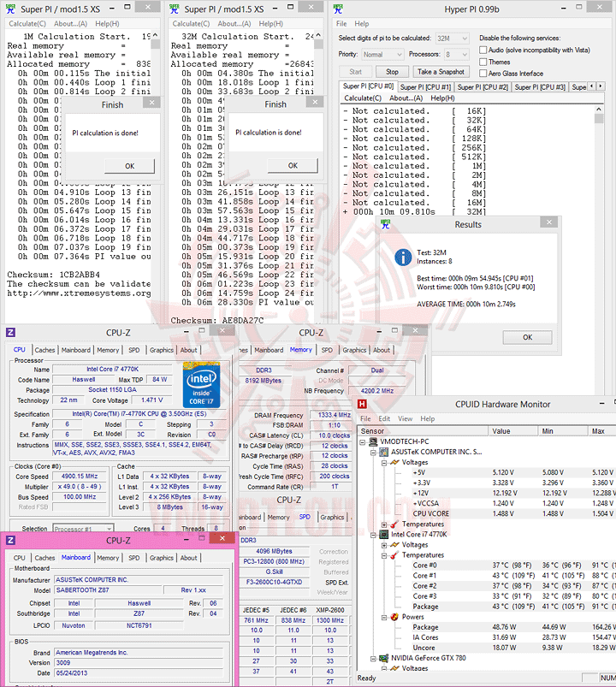Click the ASUSTeK motherboard icon in tree
The image size is (616, 687).
click(x=384, y=452)
